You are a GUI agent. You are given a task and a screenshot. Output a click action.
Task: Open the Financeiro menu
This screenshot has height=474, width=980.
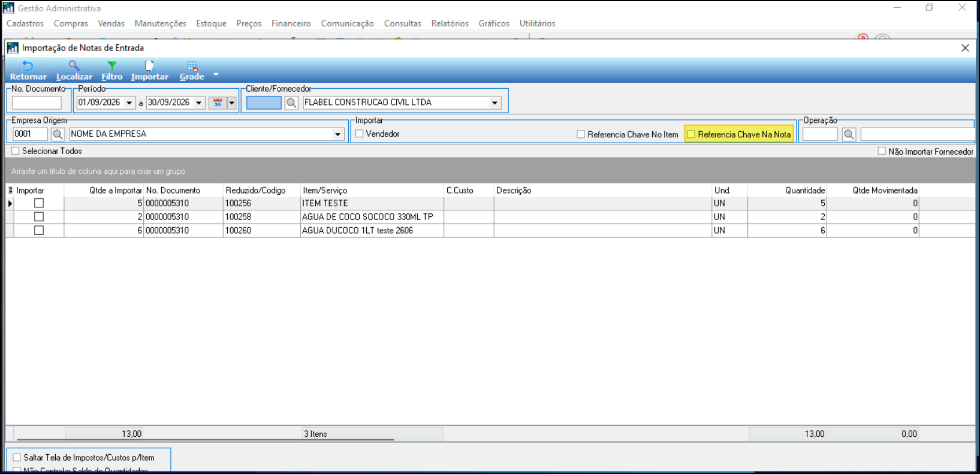(x=291, y=23)
